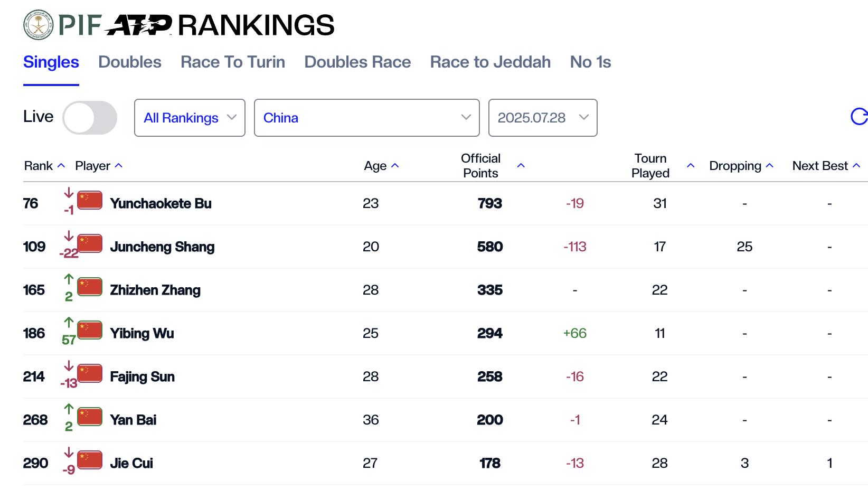
Task: Sort by Player column arrow
Action: (119, 166)
